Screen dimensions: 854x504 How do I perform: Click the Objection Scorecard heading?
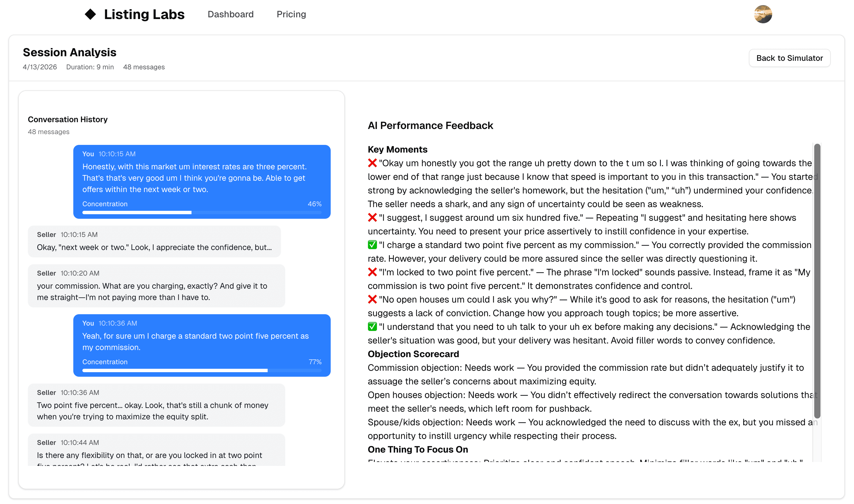[x=413, y=354]
